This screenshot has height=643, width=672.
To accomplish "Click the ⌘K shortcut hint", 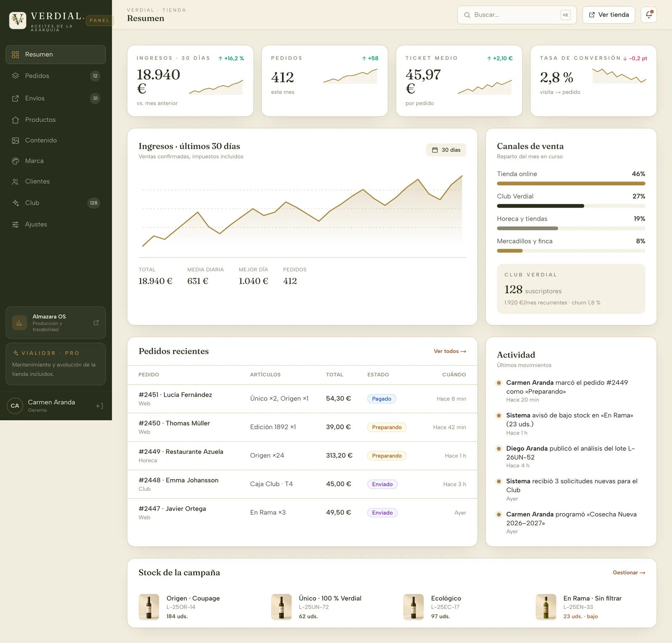I will 566,15.
